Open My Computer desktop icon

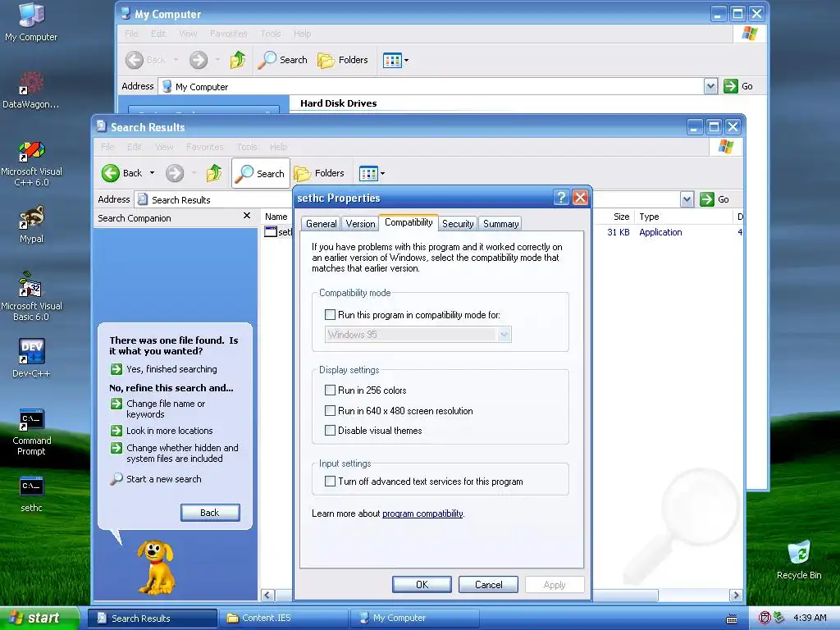click(x=31, y=22)
